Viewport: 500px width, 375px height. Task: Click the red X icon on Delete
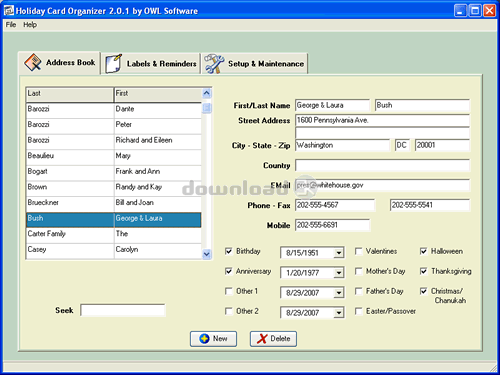[262, 339]
